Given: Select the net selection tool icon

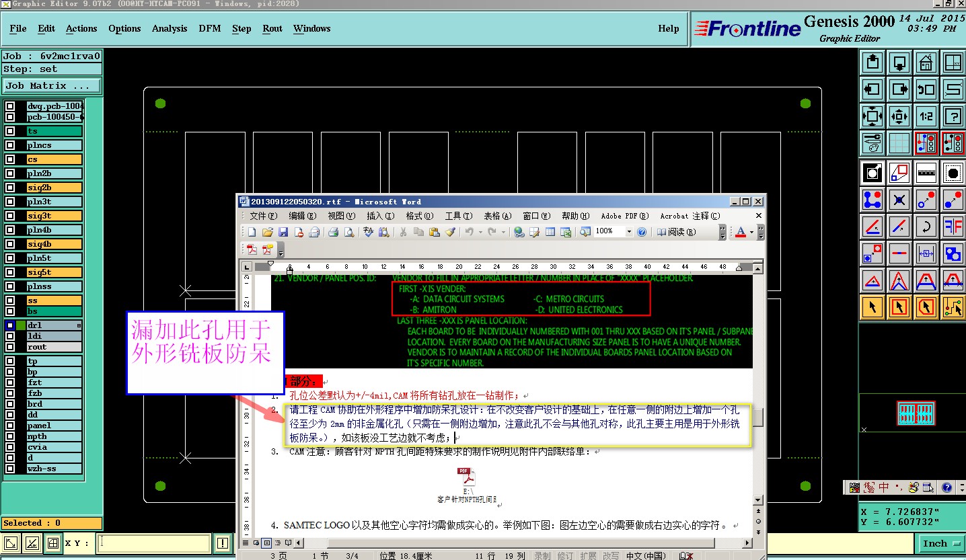Looking at the screenshot, I should [x=953, y=307].
